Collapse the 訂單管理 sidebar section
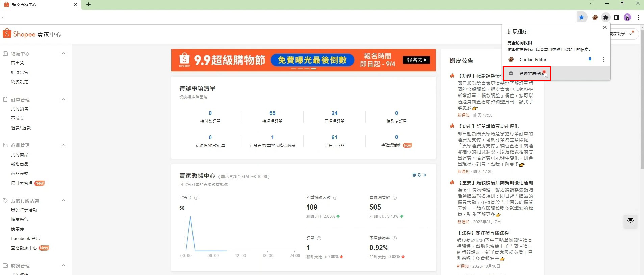 pyautogui.click(x=63, y=100)
